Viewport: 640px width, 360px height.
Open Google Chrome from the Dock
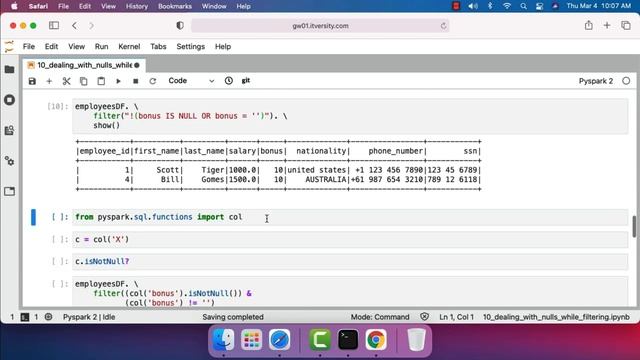point(376,340)
